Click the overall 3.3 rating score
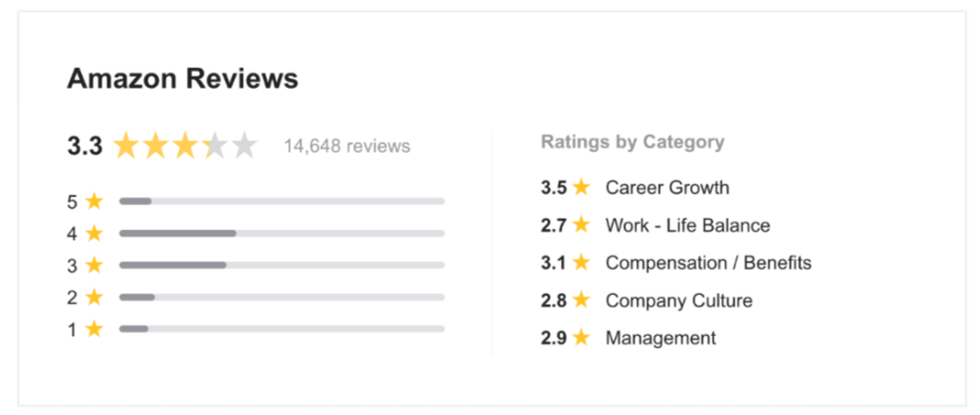This screenshot has width=980, height=415. point(84,146)
